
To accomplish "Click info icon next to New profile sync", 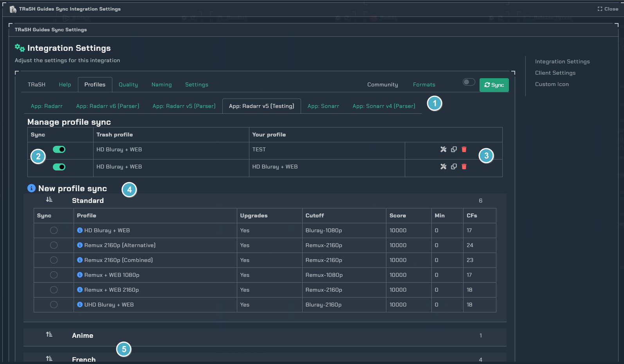I will 31,188.
